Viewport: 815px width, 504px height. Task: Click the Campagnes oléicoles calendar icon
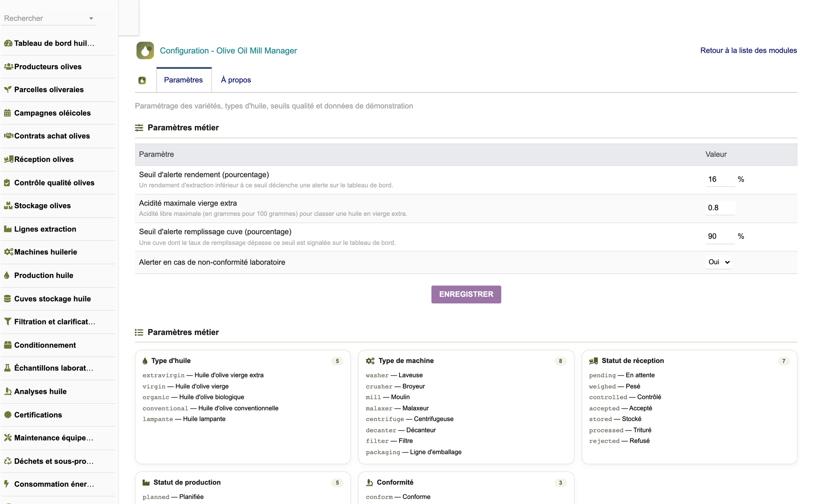[8, 113]
